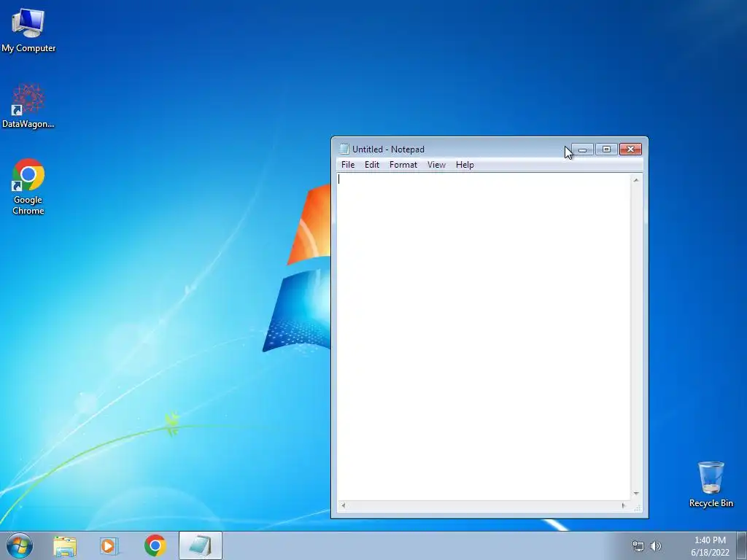
Task: Open the File menu in Notepad
Action: coord(348,165)
